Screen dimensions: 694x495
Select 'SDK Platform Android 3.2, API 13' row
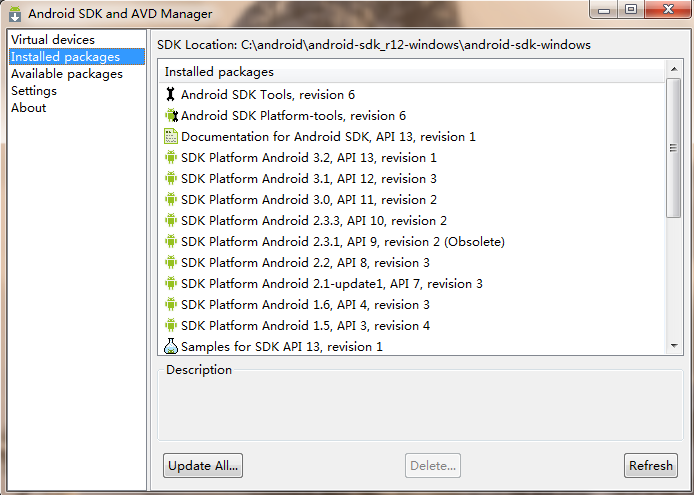412,157
